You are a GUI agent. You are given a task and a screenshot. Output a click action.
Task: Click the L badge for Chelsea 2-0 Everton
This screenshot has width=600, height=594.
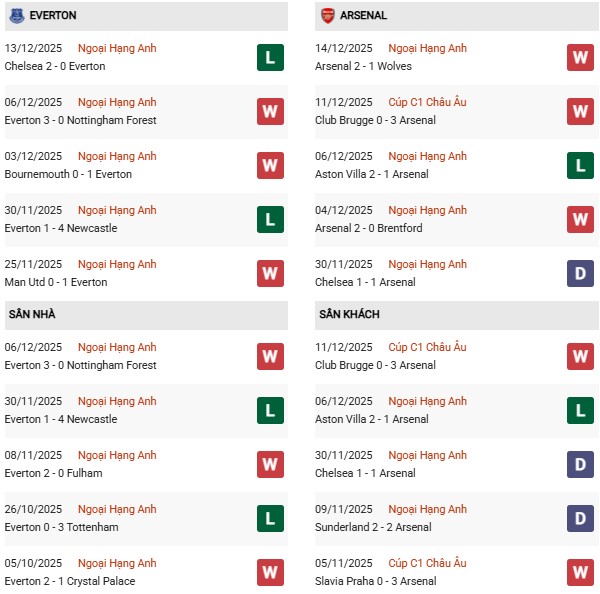(x=270, y=57)
